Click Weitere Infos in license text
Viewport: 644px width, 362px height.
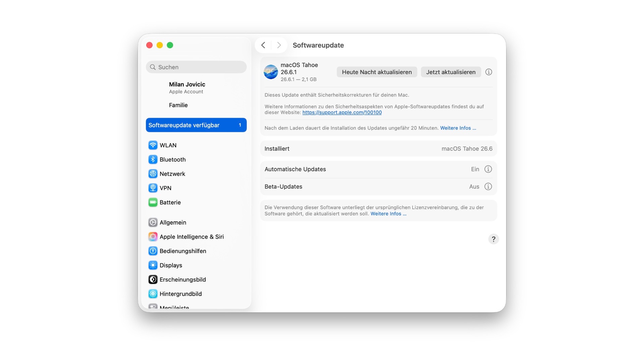pos(388,214)
